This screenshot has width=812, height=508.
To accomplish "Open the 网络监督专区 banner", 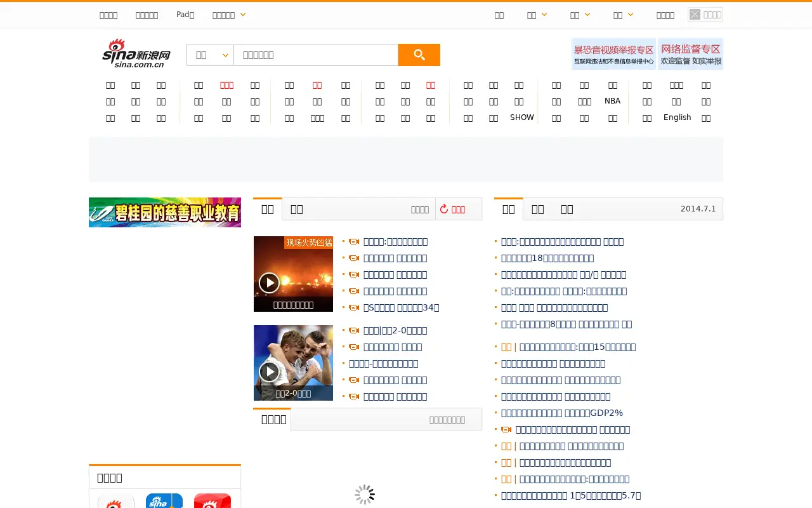I will click(691, 54).
